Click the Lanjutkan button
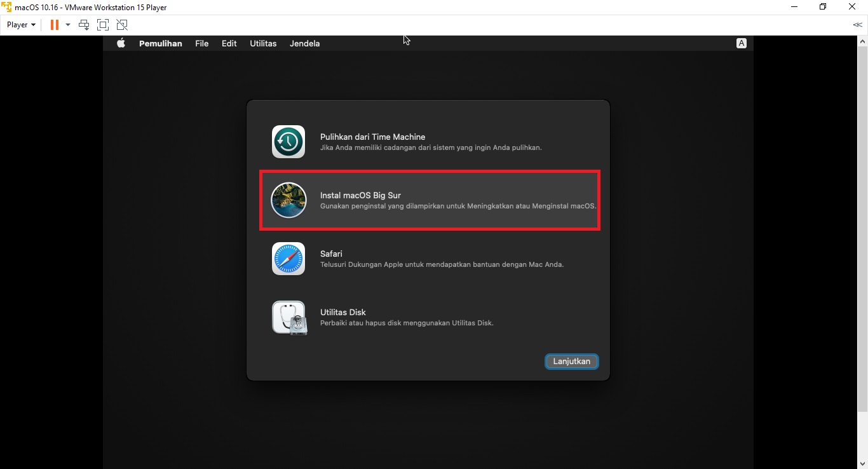Image resolution: width=868 pixels, height=469 pixels. pyautogui.click(x=571, y=361)
